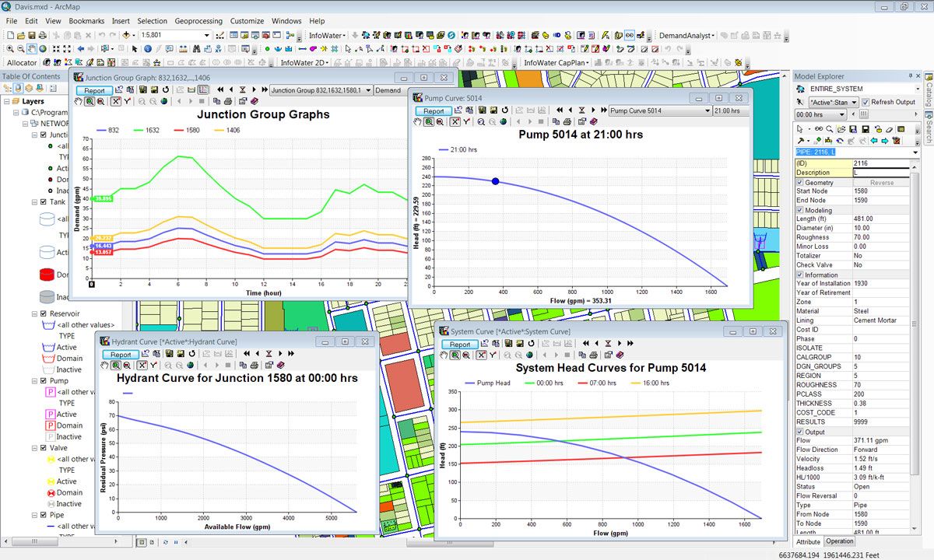Click refresh icon in Junction Group Graph toolbar
The image size is (934, 560).
(167, 90)
